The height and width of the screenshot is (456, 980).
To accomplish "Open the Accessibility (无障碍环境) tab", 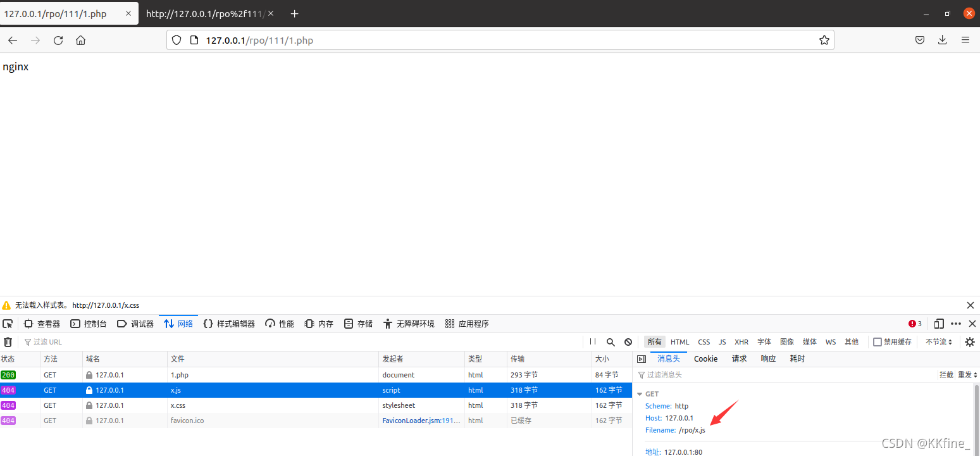I will tap(409, 324).
